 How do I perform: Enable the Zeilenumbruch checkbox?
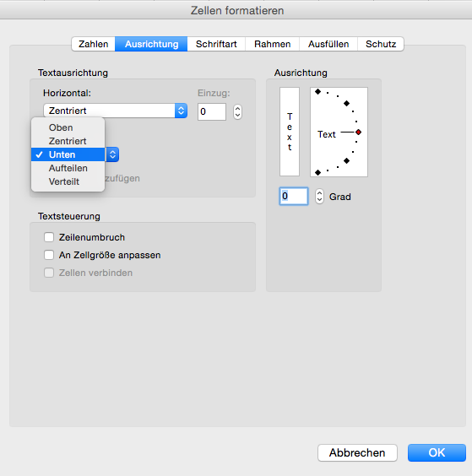pyautogui.click(x=49, y=237)
